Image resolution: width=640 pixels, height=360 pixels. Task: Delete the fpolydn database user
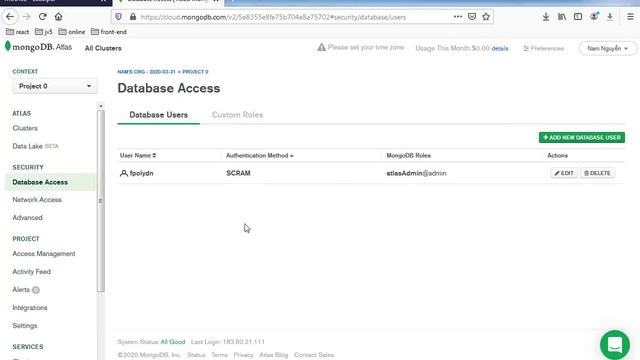tap(598, 173)
